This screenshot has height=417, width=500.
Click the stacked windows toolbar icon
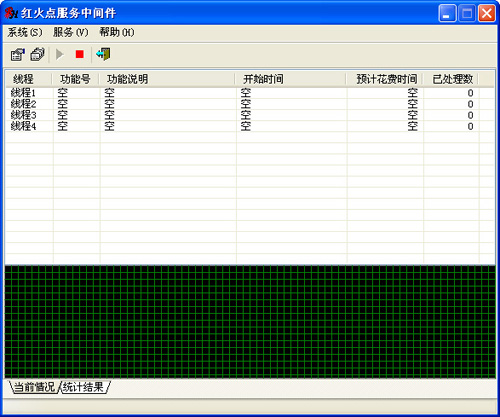(x=37, y=54)
